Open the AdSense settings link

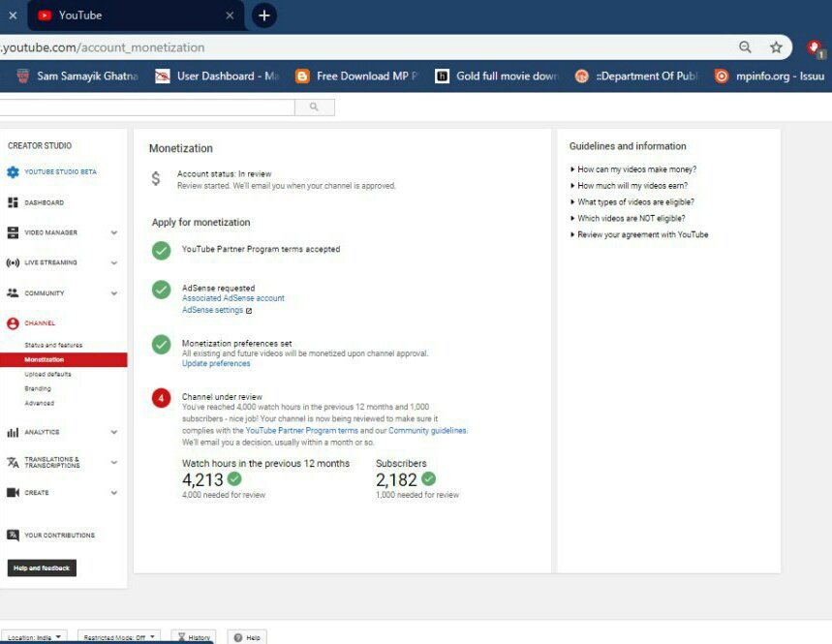(x=212, y=310)
